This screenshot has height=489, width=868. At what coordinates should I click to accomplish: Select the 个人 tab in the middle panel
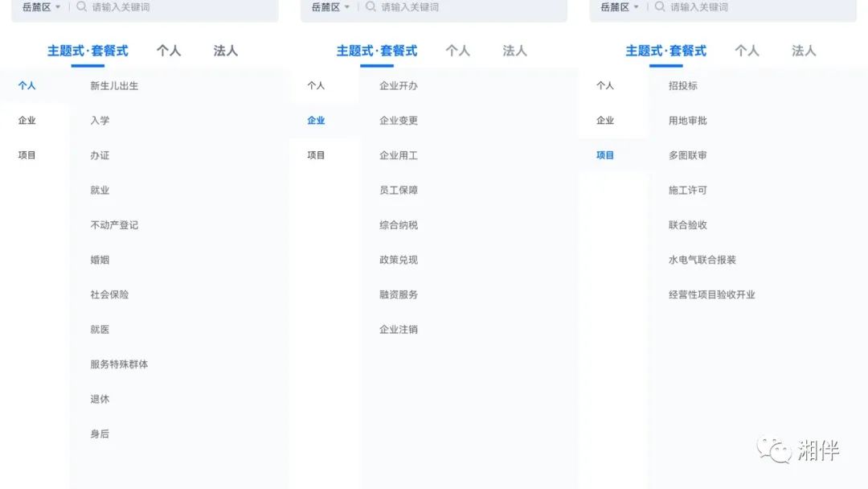[458, 51]
